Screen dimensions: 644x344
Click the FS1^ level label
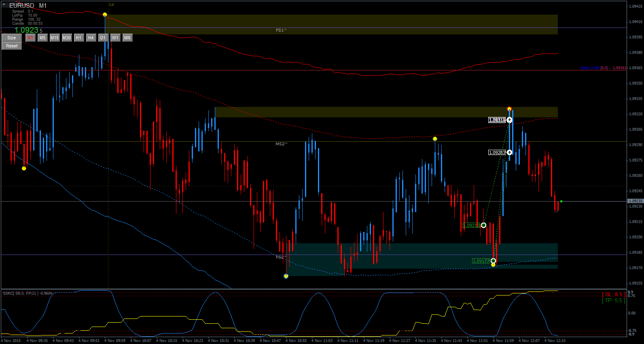(281, 30)
